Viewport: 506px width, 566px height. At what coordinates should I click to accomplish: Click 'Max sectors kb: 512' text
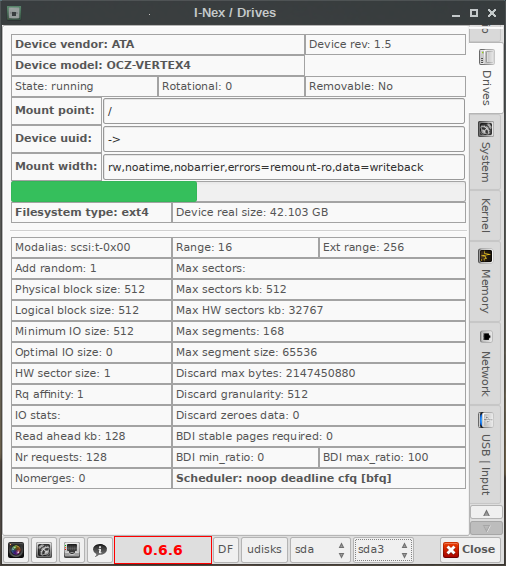(x=231, y=289)
